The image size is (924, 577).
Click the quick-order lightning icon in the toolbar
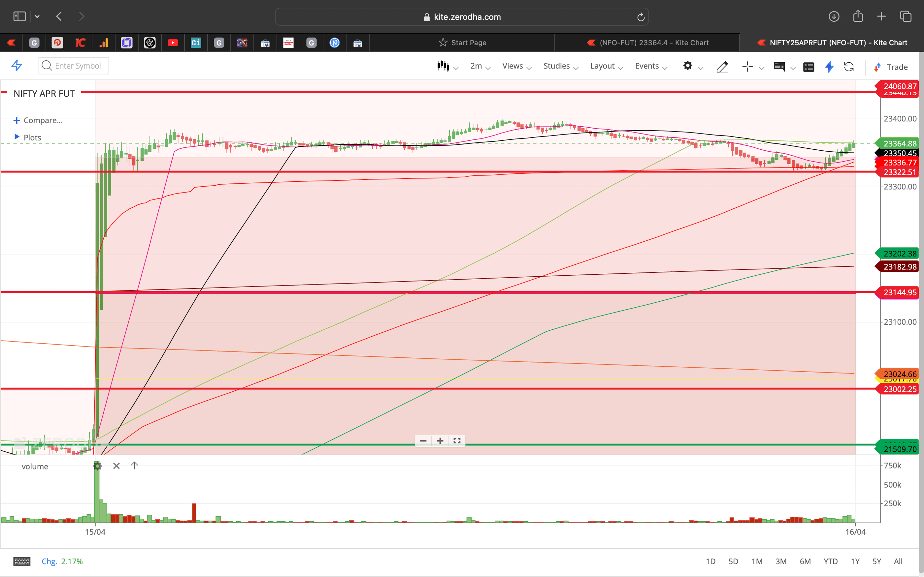[829, 67]
